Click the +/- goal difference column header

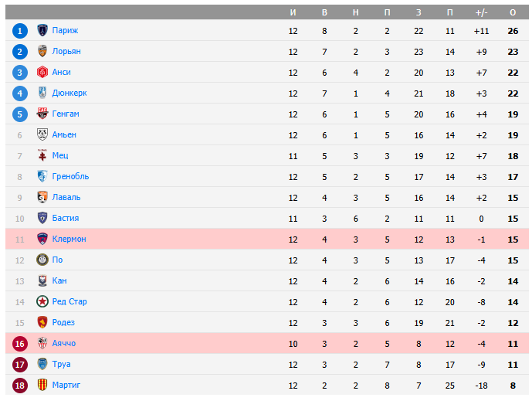point(482,12)
